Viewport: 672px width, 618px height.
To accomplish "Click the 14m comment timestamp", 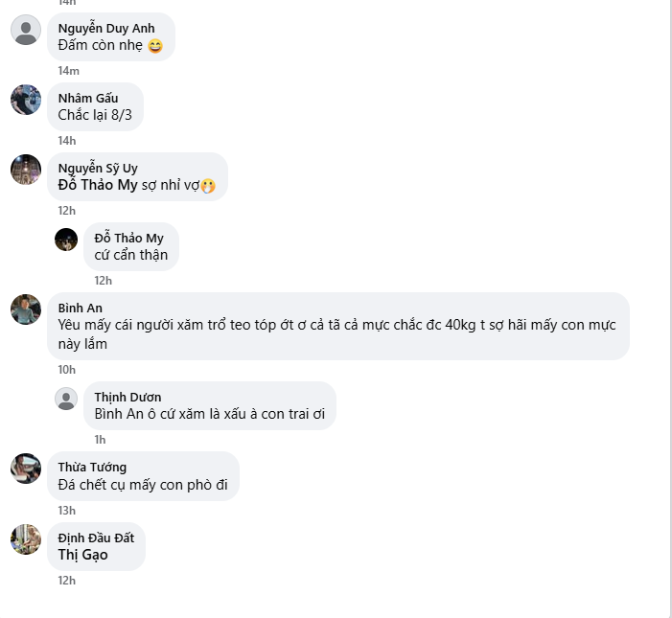I will pos(68,71).
